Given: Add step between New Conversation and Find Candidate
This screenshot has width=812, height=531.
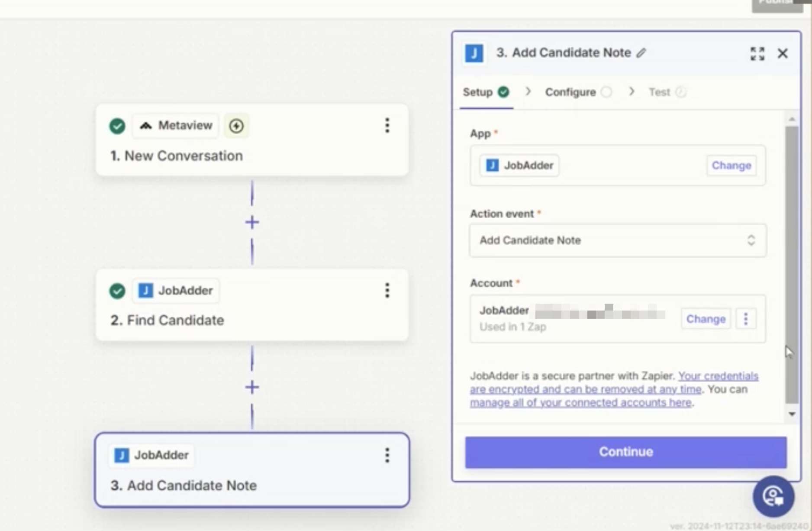Looking at the screenshot, I should coord(252,222).
